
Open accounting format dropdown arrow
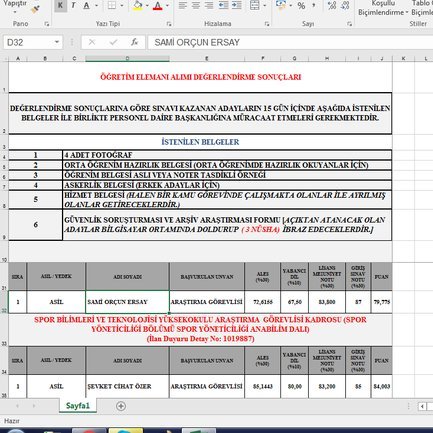pos(291,6)
